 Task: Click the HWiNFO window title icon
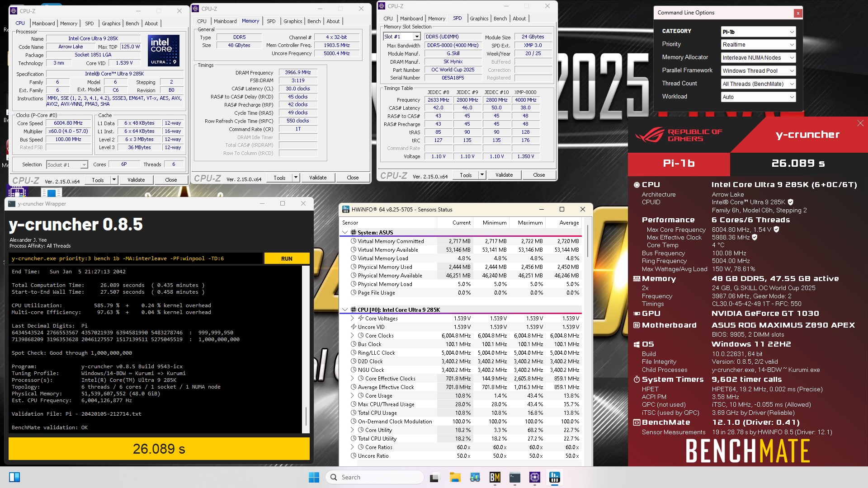point(346,209)
